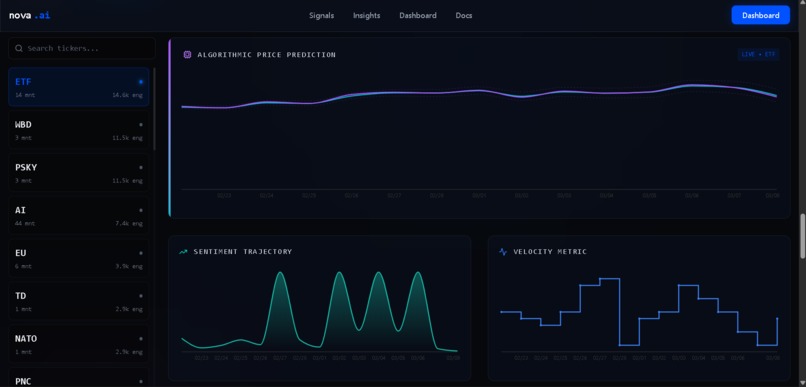Select the NATO ticker card

[79, 344]
